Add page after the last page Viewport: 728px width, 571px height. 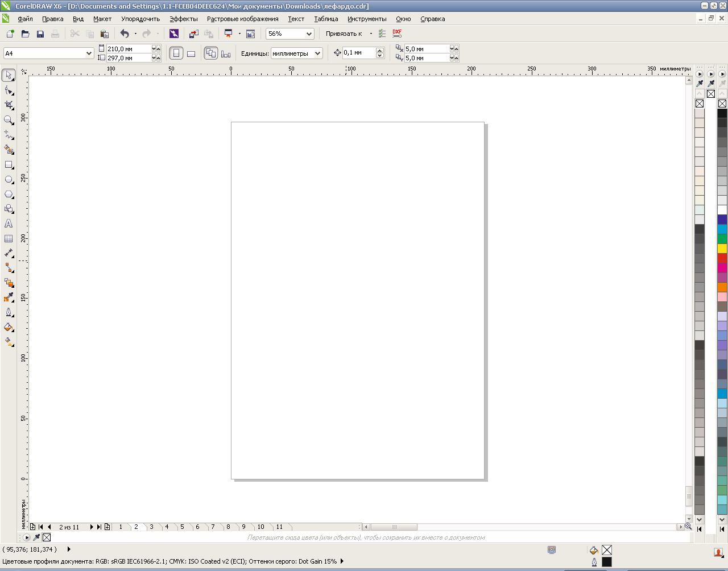click(x=107, y=527)
